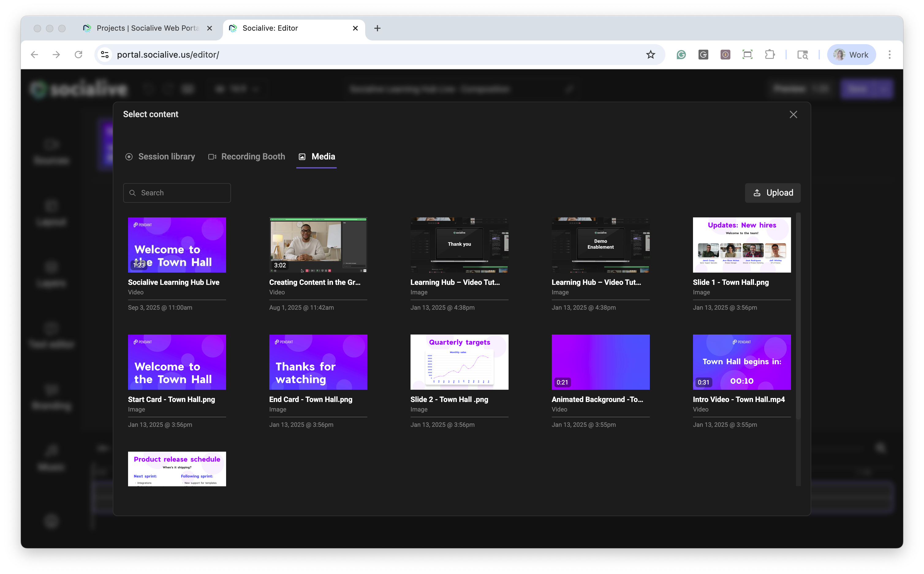Close the Socialive Editor browser tab
The height and width of the screenshot is (574, 924).
[355, 28]
